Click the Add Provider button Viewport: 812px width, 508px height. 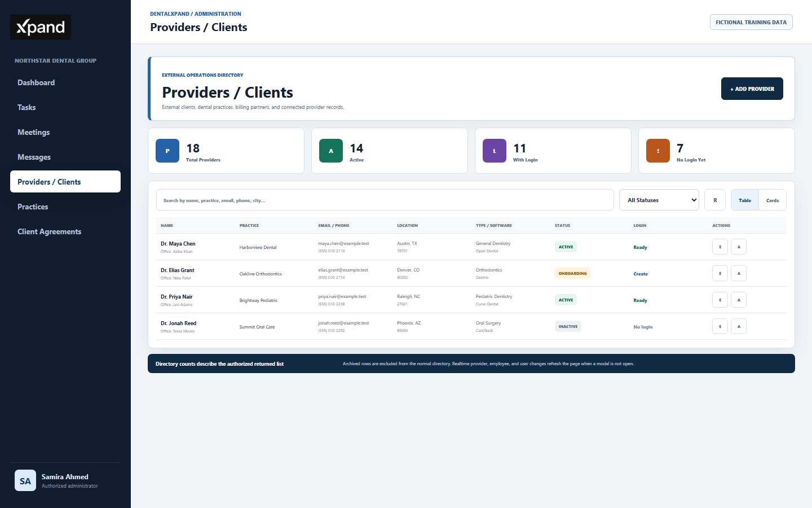click(752, 89)
